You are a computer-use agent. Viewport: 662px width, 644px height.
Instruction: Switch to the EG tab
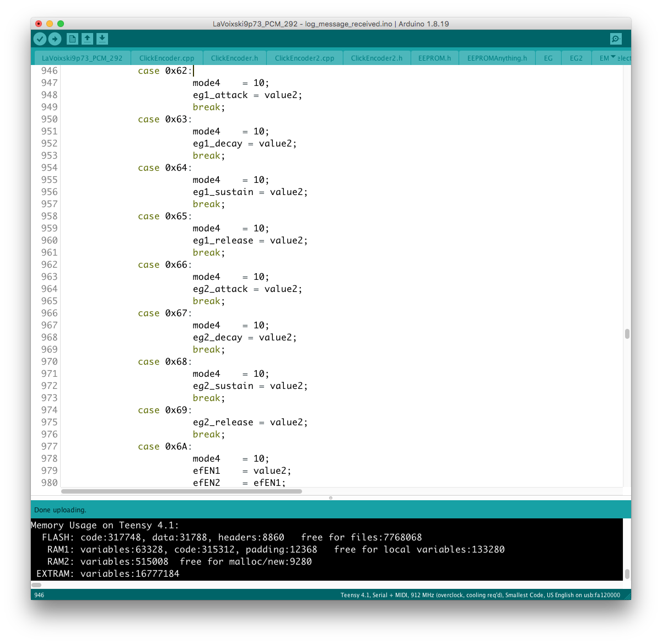click(548, 58)
